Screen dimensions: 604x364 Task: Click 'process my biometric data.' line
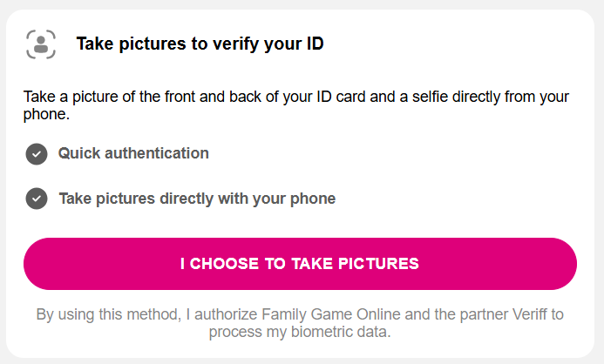[x=300, y=332]
